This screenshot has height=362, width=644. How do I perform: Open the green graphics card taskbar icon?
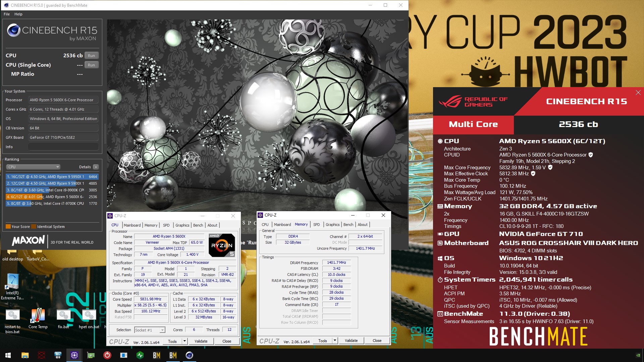tap(91, 355)
